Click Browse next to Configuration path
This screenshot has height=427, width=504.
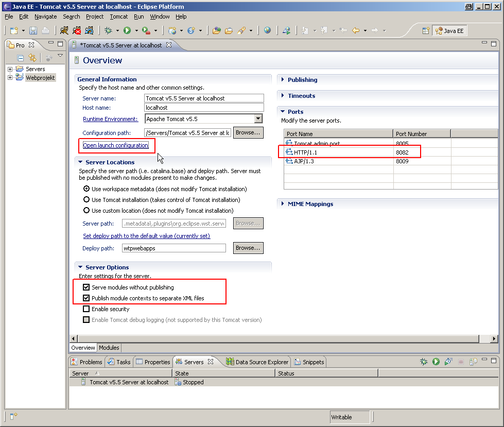coord(248,132)
